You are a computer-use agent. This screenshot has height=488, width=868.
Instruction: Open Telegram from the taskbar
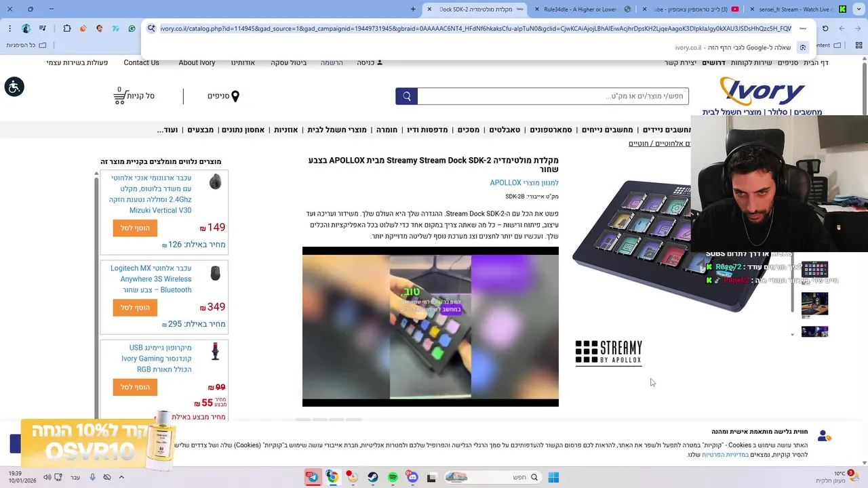(313, 477)
